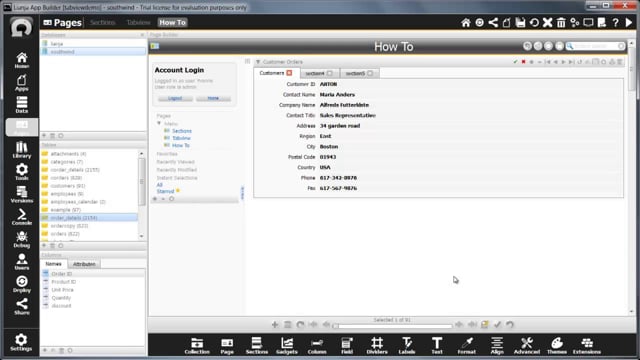Open the Library workspace
This screenshot has height=360, width=640.
tap(22, 150)
